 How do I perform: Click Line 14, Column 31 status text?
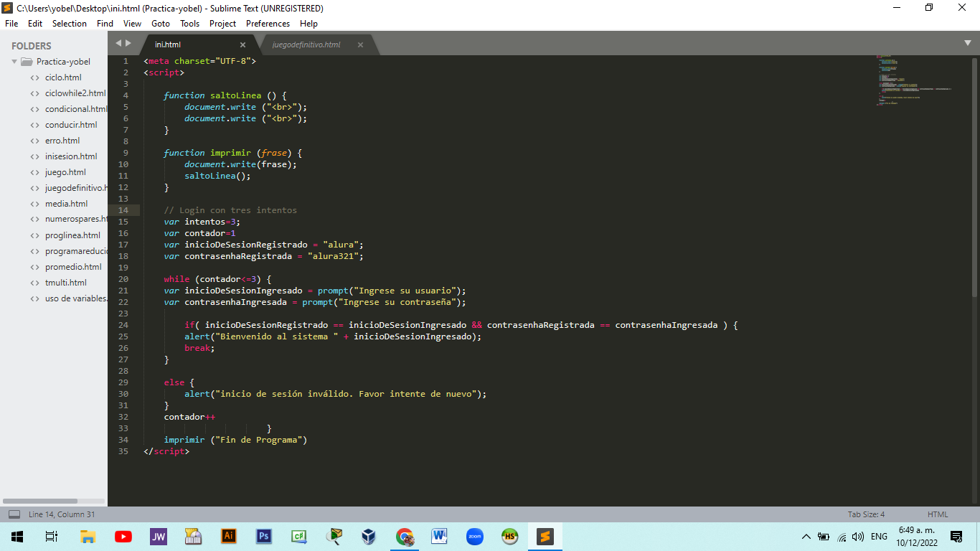click(62, 514)
